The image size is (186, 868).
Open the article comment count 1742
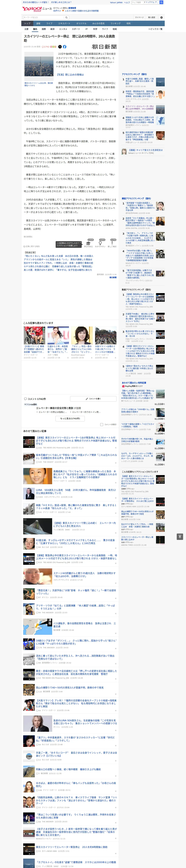pyautogui.click(x=46, y=47)
